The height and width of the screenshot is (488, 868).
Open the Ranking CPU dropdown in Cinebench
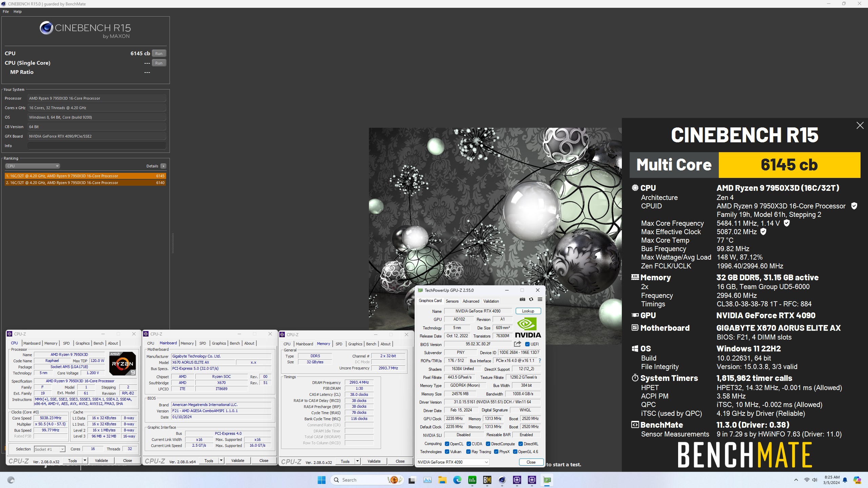(33, 166)
